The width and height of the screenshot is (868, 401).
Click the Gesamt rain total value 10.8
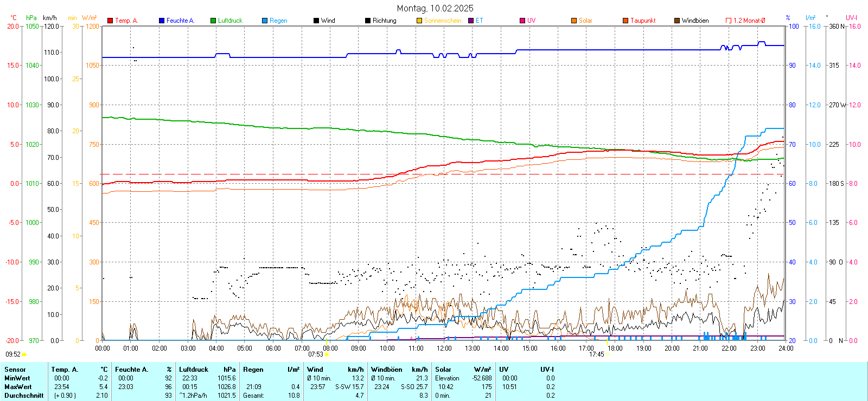[x=293, y=396]
